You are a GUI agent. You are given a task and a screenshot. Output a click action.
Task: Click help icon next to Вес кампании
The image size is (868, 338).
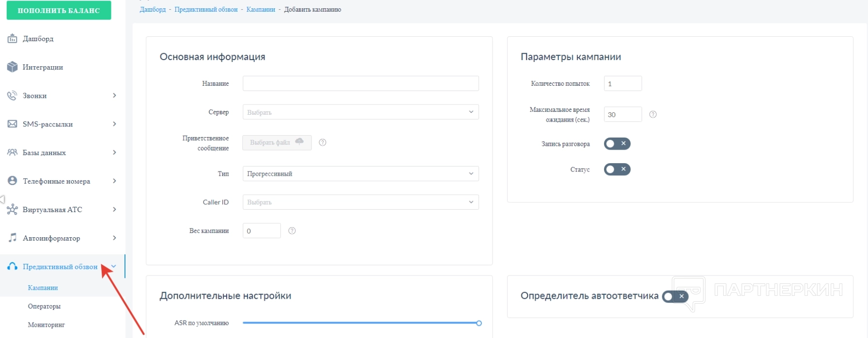292,231
